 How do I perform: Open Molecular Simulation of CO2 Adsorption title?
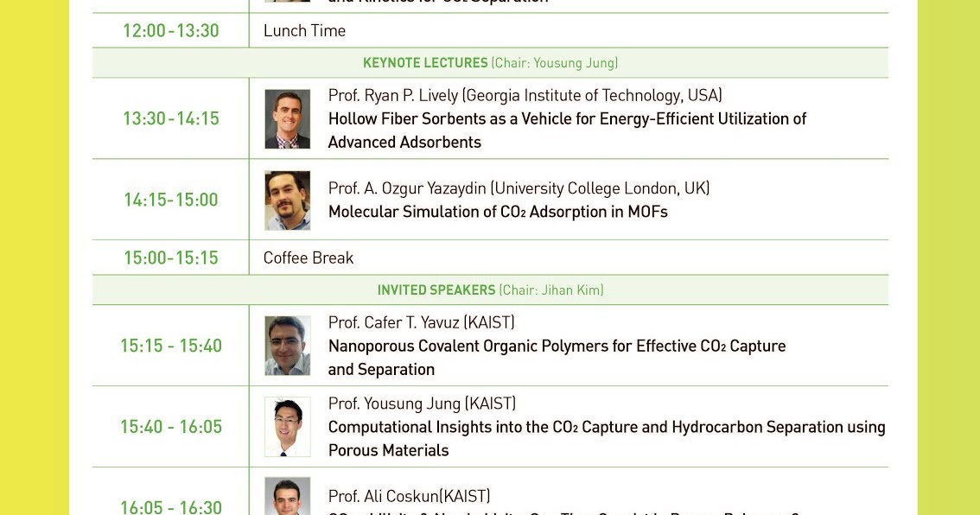pyautogui.click(x=498, y=212)
